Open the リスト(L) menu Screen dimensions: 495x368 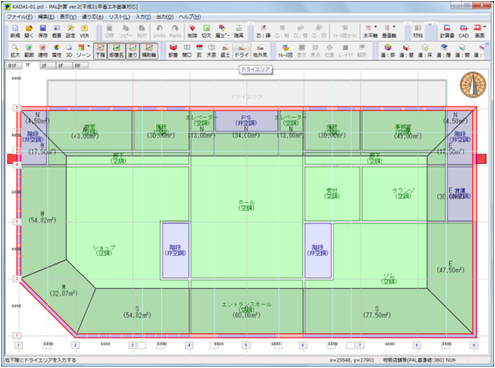point(119,17)
